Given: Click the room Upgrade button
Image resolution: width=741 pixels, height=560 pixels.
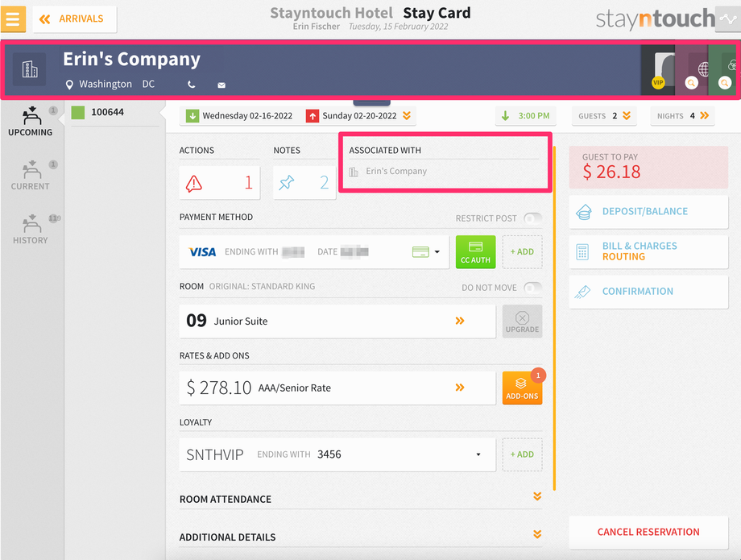Looking at the screenshot, I should (522, 321).
